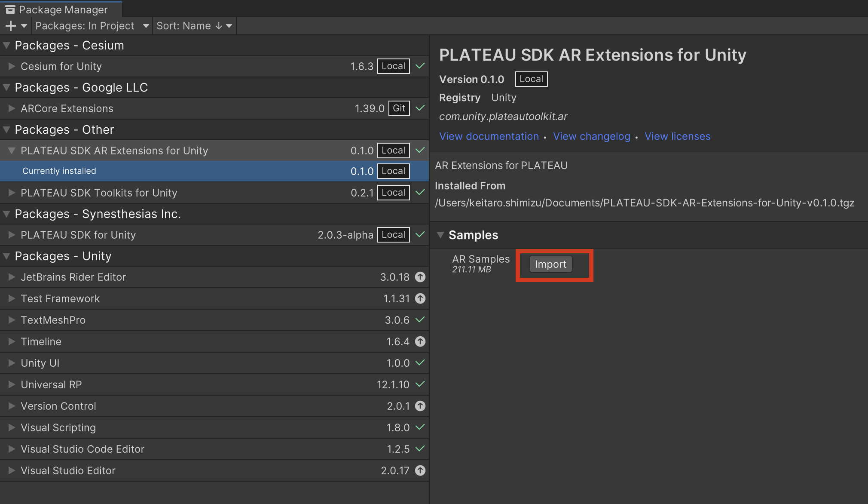The width and height of the screenshot is (868, 504).
Task: Click update arrow icon for Timeline package
Action: 420,341
